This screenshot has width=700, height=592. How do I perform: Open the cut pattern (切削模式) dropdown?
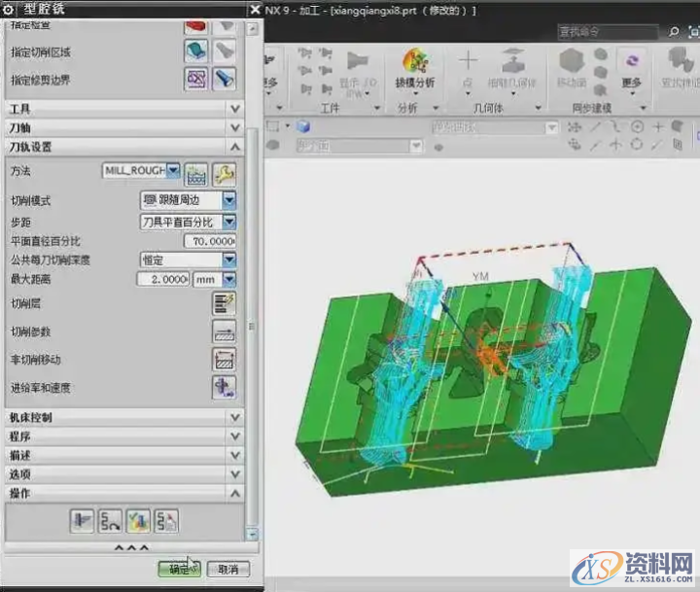[x=229, y=201]
